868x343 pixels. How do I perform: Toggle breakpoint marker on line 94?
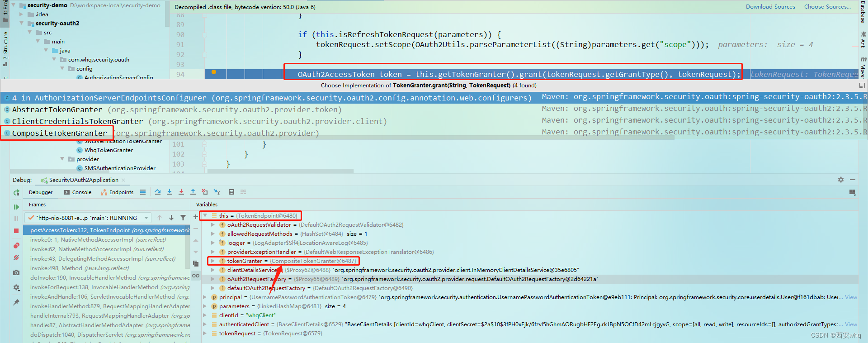214,72
